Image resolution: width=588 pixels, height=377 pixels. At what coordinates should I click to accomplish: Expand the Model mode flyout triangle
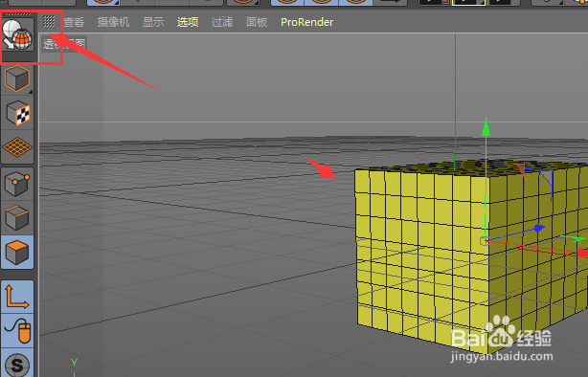coord(31,92)
